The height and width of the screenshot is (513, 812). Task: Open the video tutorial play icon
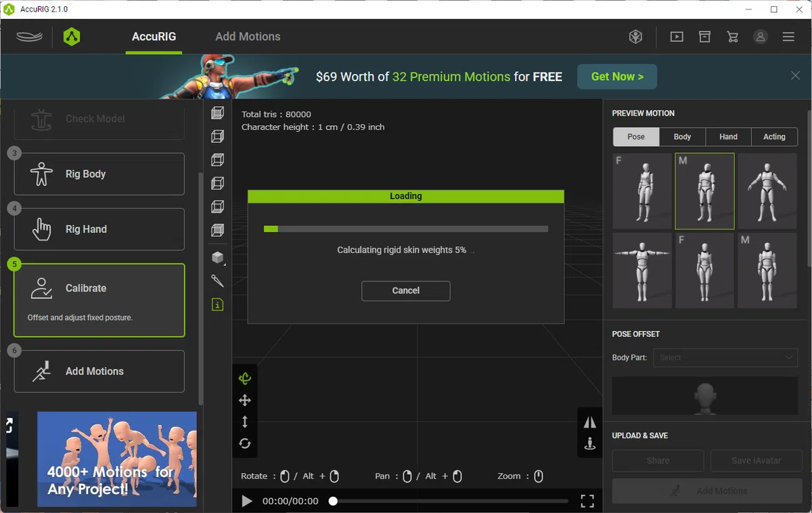click(x=677, y=37)
